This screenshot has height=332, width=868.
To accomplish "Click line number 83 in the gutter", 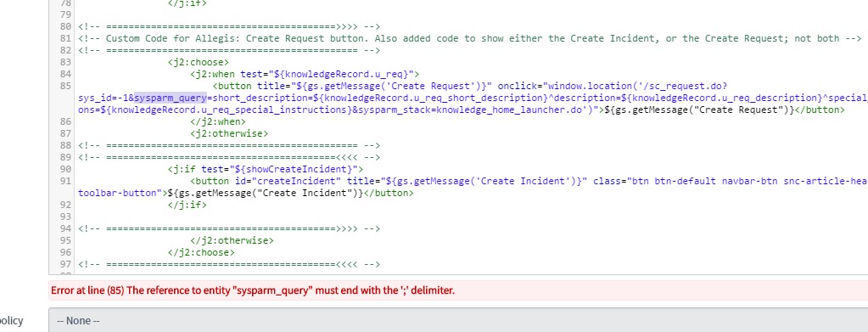I will [65, 62].
